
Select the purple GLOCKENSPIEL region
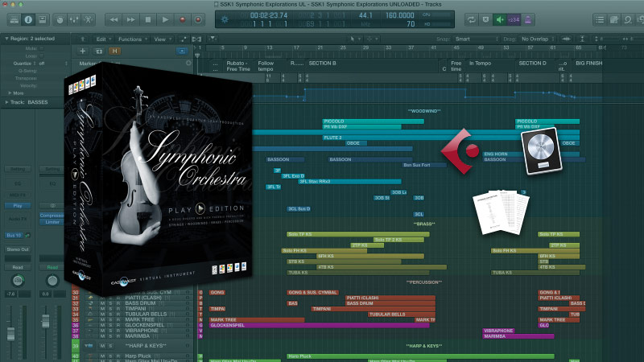coord(319,325)
